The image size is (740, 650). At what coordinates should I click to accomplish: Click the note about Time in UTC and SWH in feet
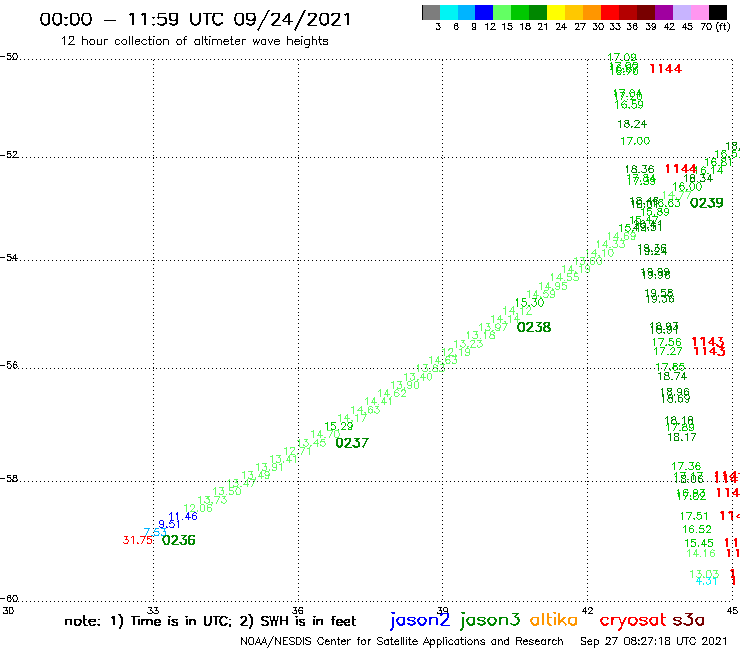click(x=210, y=621)
